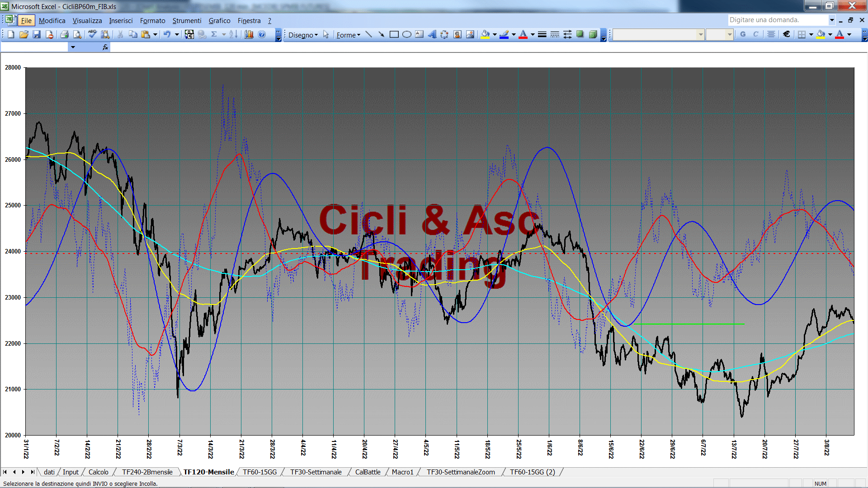Image resolution: width=868 pixels, height=488 pixels.
Task: Switch to the dati sheet tab
Action: 49,472
